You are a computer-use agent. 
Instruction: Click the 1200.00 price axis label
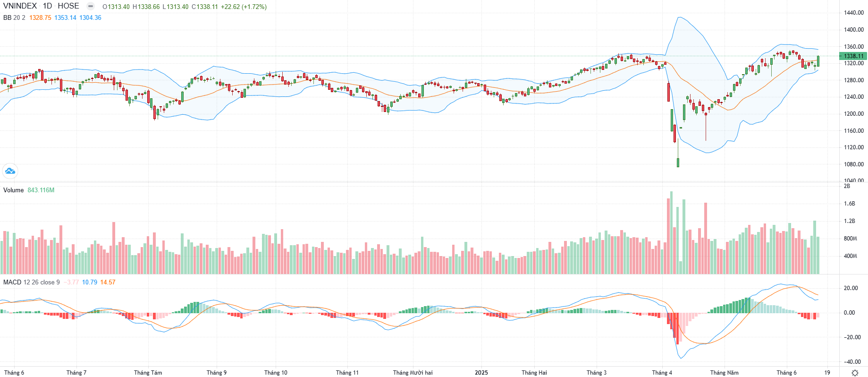854,114
